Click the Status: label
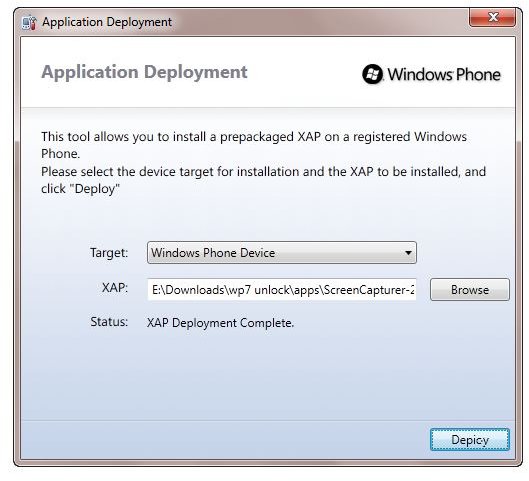 pyautogui.click(x=109, y=321)
